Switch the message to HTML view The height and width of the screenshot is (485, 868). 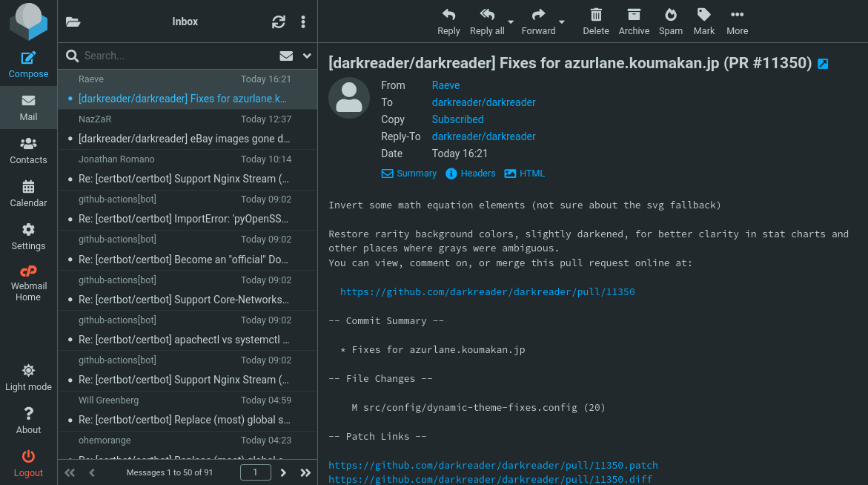(524, 173)
